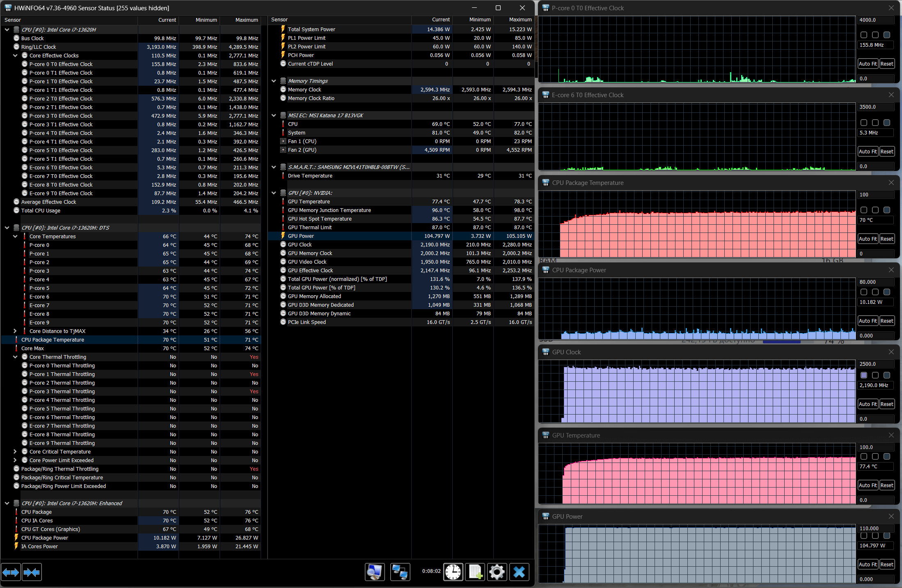Click the expand columns arrows icon
This screenshot has height=588, width=902.
pos(11,572)
